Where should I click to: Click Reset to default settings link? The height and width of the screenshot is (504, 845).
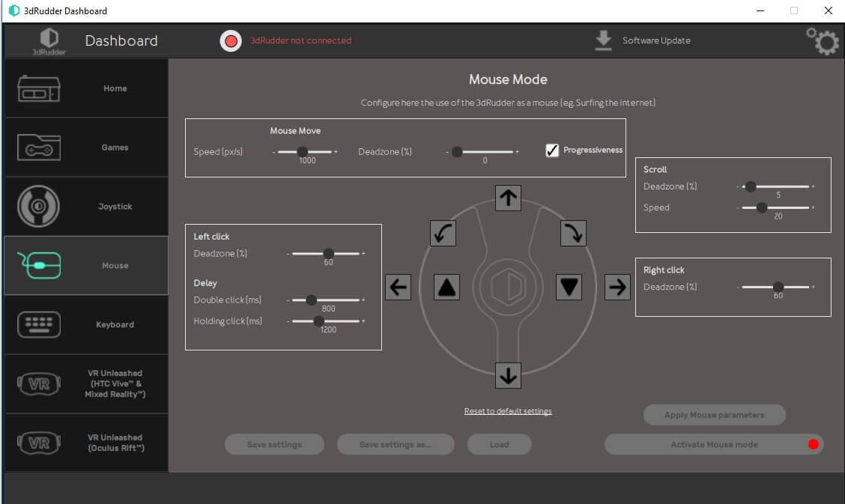click(508, 411)
